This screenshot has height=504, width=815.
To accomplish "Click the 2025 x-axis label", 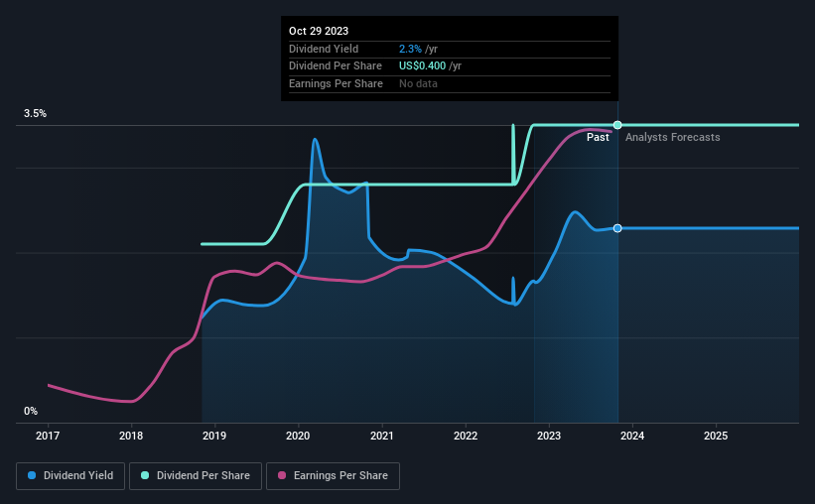I will (x=716, y=436).
